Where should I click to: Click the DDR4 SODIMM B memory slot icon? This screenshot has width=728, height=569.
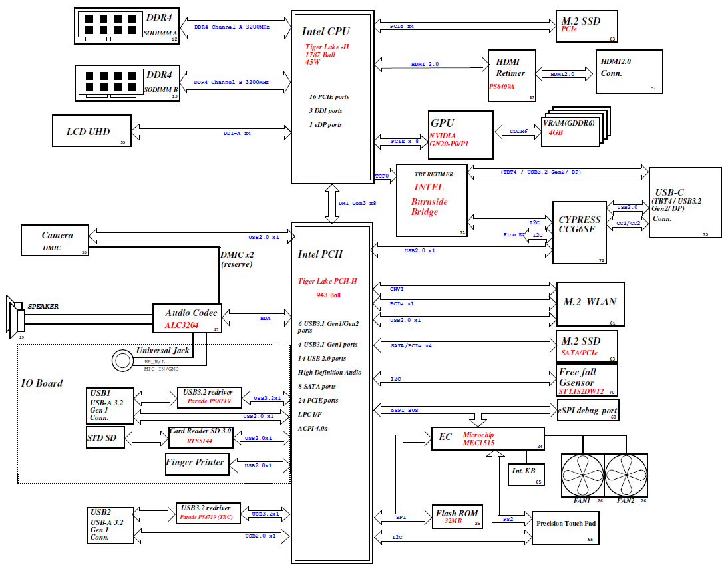pyautogui.click(x=110, y=83)
